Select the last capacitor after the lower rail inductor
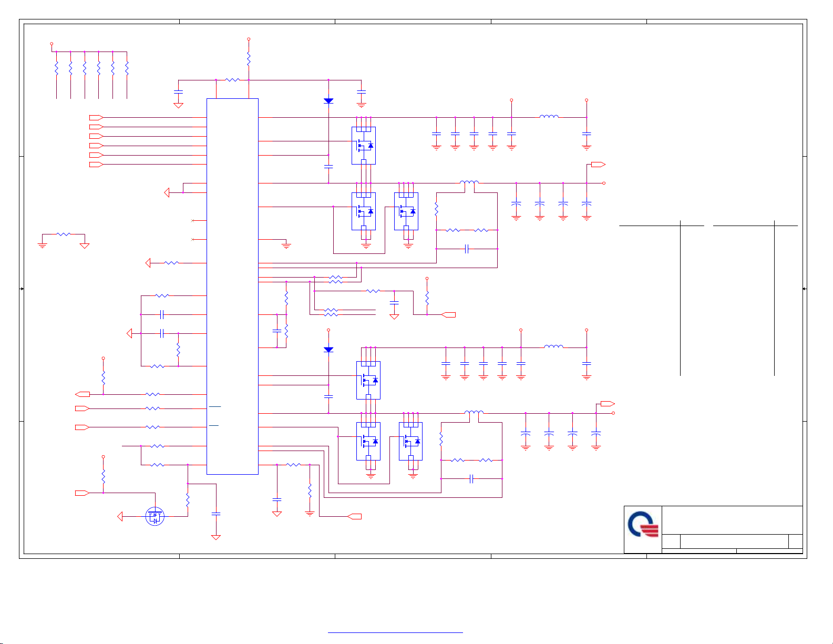The height and width of the screenshot is (644, 833). [587, 363]
